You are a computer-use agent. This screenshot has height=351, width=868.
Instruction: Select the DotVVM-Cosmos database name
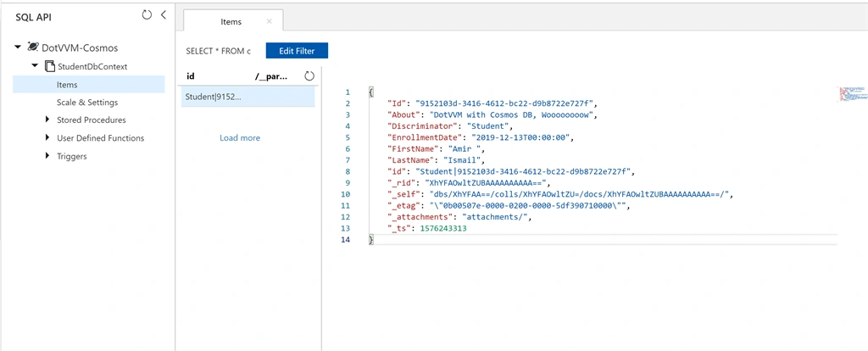80,48
